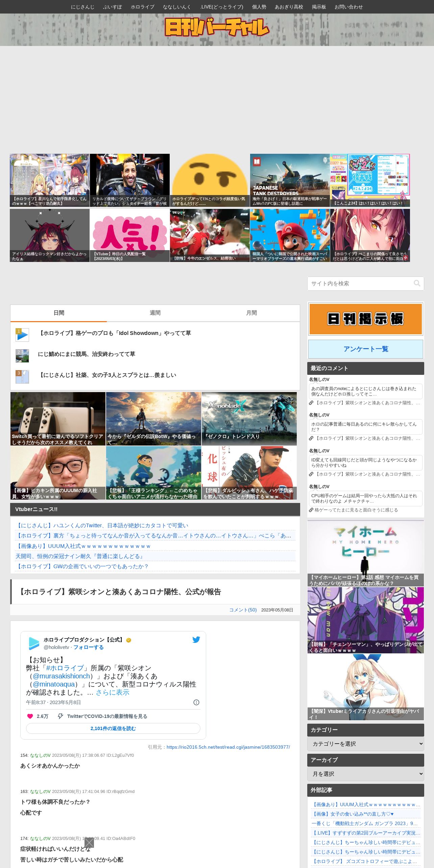Click the 日刊バーチャル site logo
Image resolution: width=434 pixels, height=868 pixels.
pos(217,27)
